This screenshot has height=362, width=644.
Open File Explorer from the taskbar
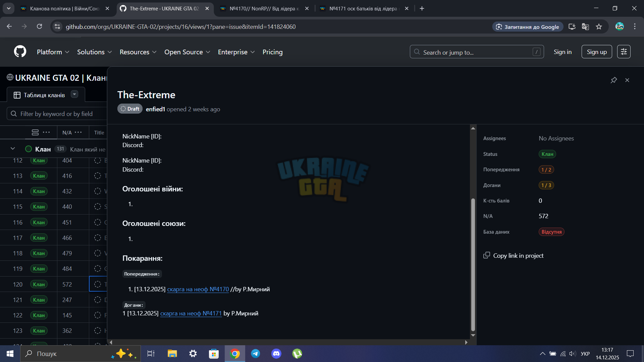172,354
